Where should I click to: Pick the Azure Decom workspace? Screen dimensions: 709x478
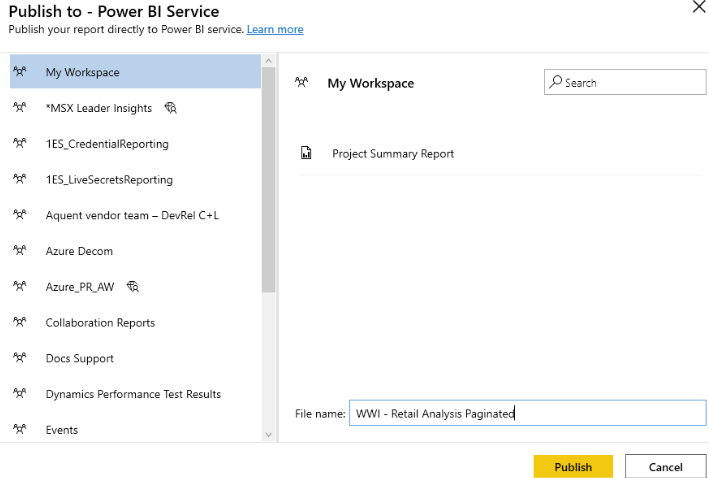(135, 251)
